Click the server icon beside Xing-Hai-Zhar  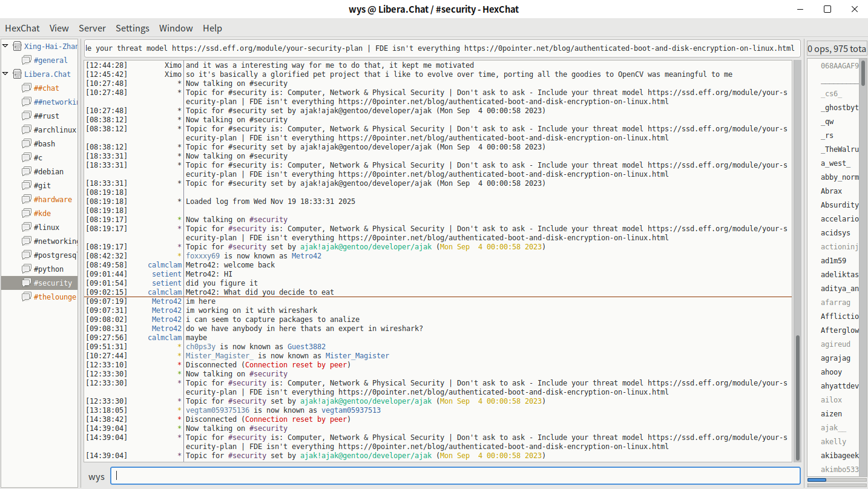coord(17,47)
